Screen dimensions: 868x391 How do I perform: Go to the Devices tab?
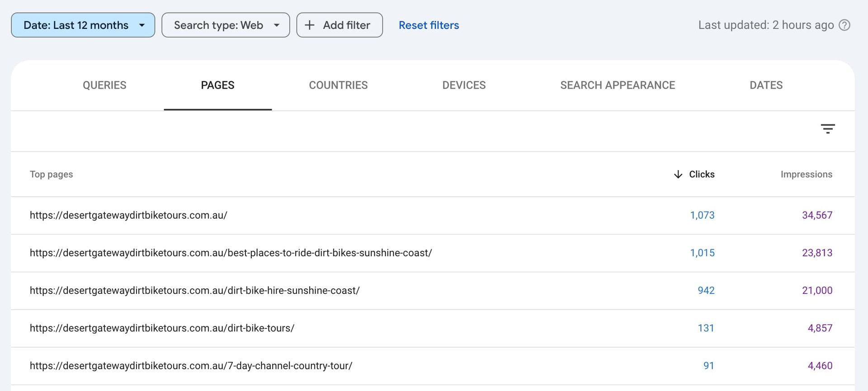[x=464, y=85]
